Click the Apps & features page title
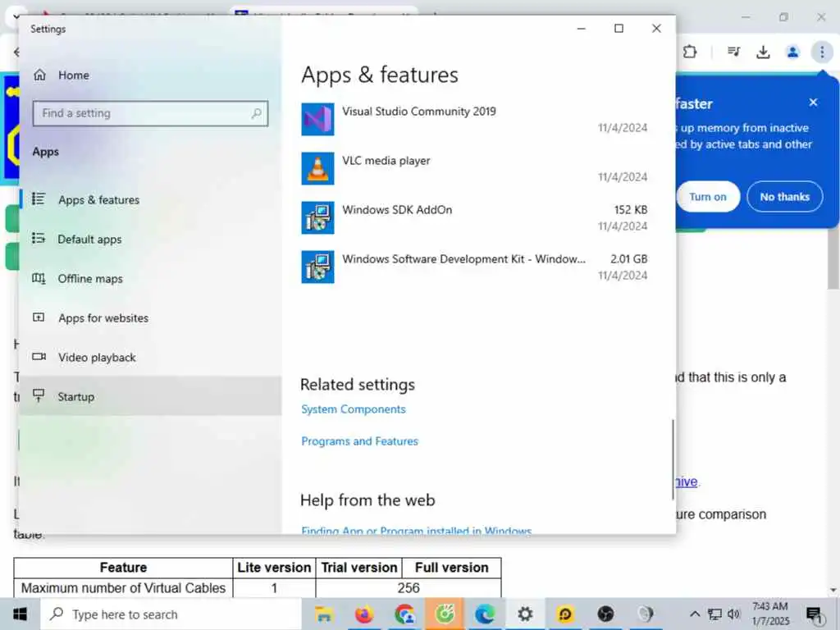The width and height of the screenshot is (840, 630). 380,75
